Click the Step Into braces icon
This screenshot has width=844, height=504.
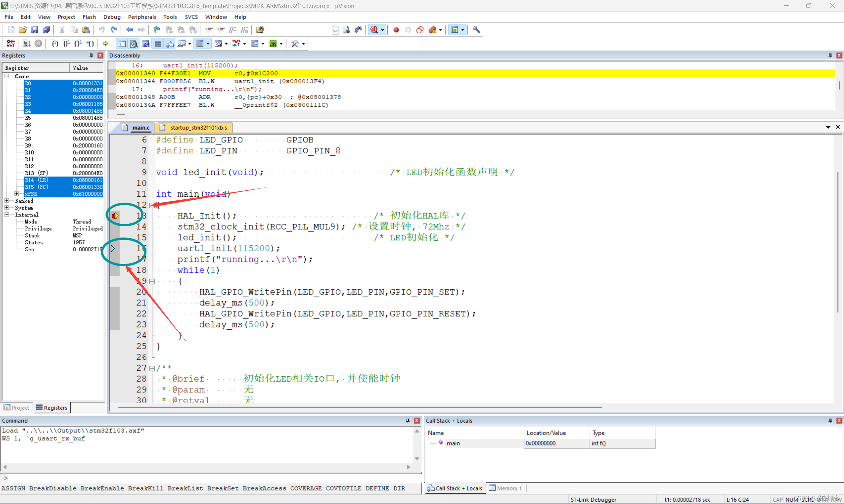pyautogui.click(x=54, y=43)
